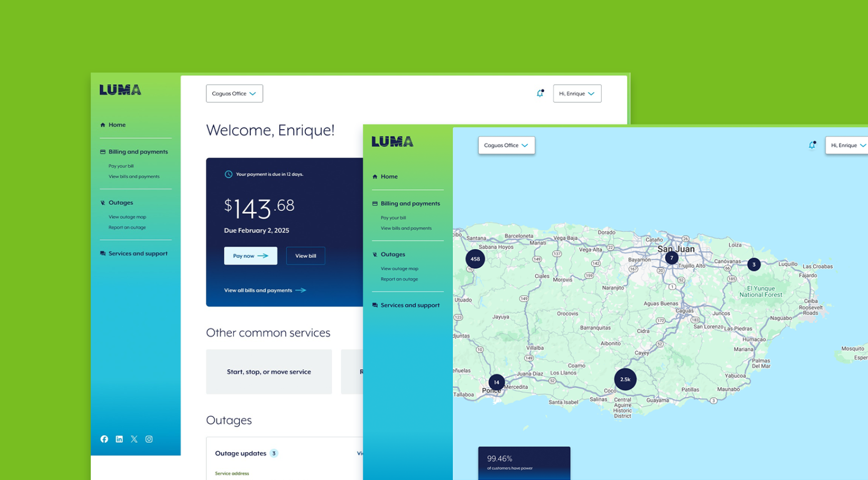Screen dimensions: 868x480
Task: Click the View bill button
Action: pos(305,256)
